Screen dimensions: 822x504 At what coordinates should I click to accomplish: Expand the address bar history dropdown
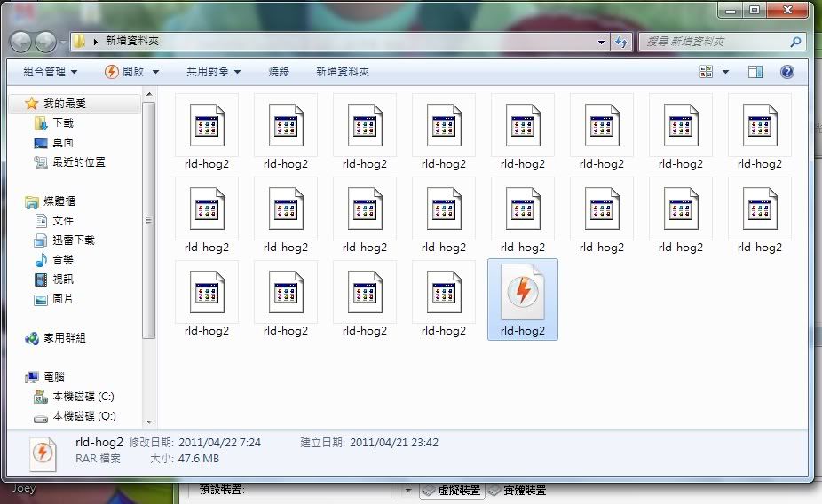pyautogui.click(x=602, y=42)
